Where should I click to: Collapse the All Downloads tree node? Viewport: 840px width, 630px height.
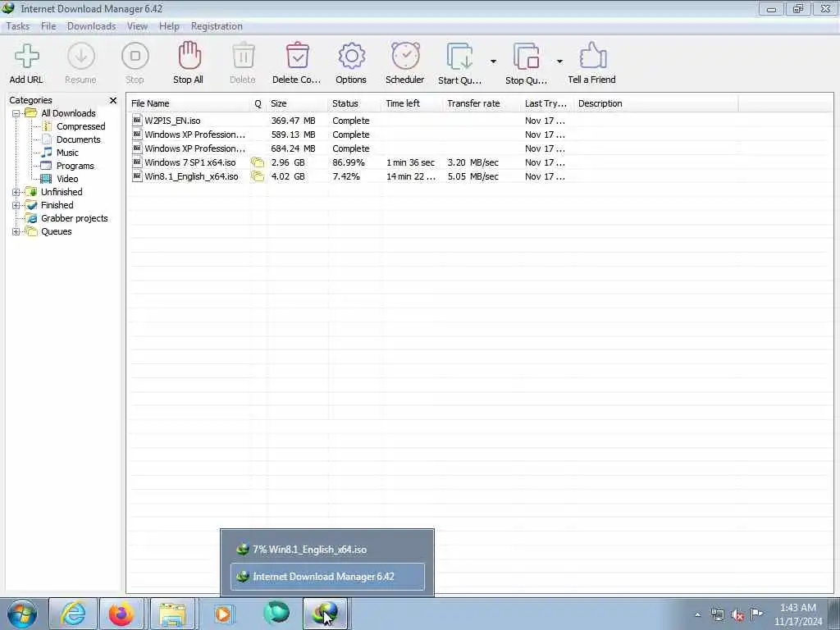click(16, 113)
